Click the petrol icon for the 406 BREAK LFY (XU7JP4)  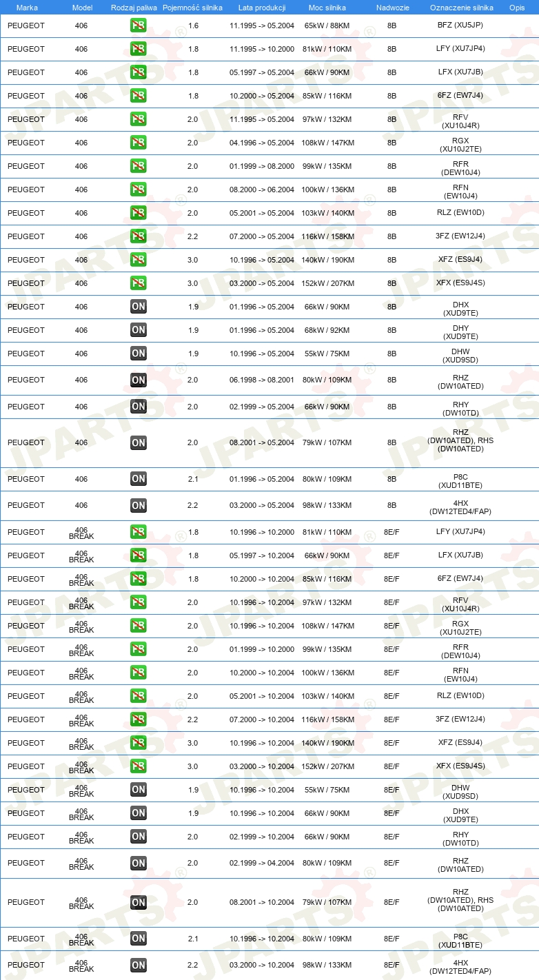tap(139, 532)
